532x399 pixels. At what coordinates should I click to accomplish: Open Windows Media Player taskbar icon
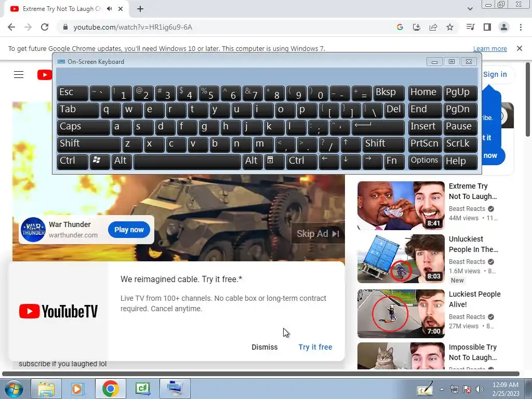click(78, 389)
